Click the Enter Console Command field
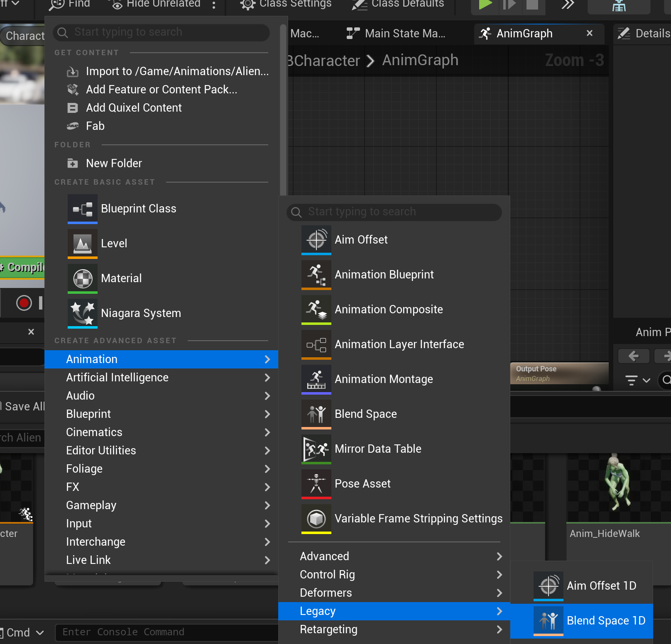 pyautogui.click(x=167, y=632)
